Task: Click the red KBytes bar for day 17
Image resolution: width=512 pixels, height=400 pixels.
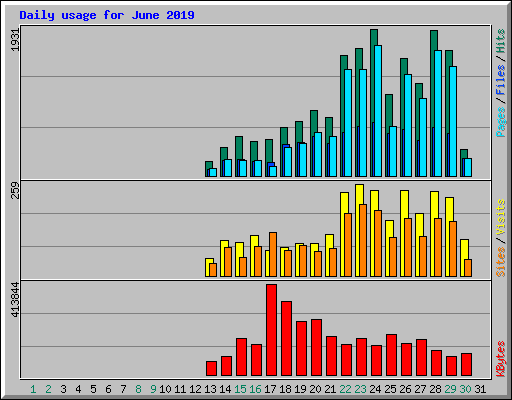Action: 271,330
